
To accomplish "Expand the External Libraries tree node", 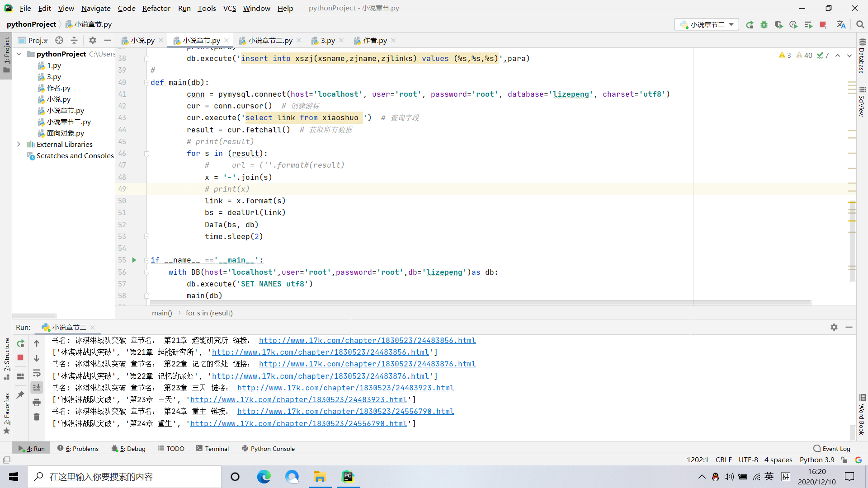I will point(19,144).
